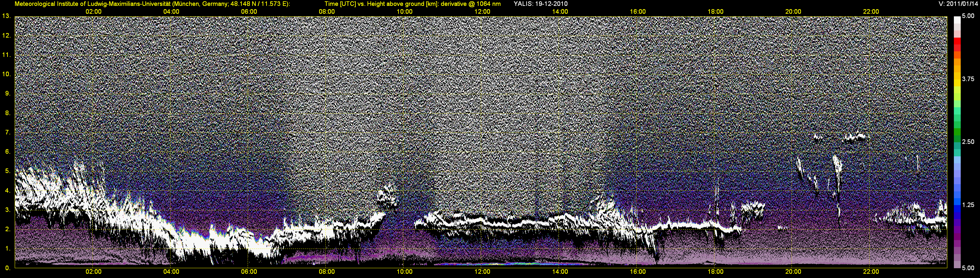
Task: Click the '6.' height axis label
Action: click(8, 151)
